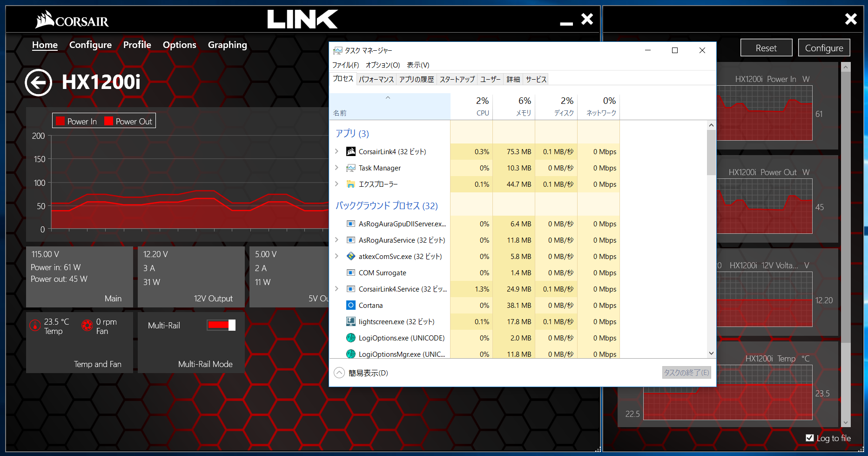Viewport: 868px width, 456px height.
Task: Toggle Power In series in graph legend
Action: tap(76, 121)
